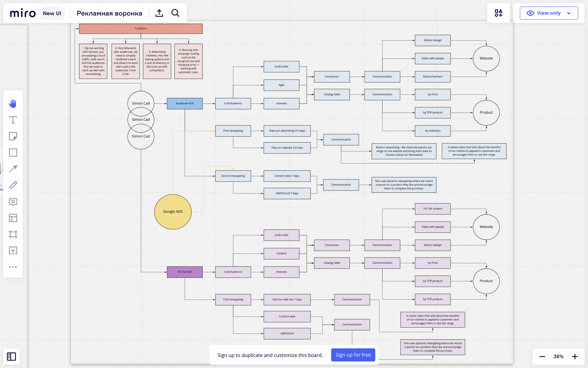Click the export board icon

point(159,13)
